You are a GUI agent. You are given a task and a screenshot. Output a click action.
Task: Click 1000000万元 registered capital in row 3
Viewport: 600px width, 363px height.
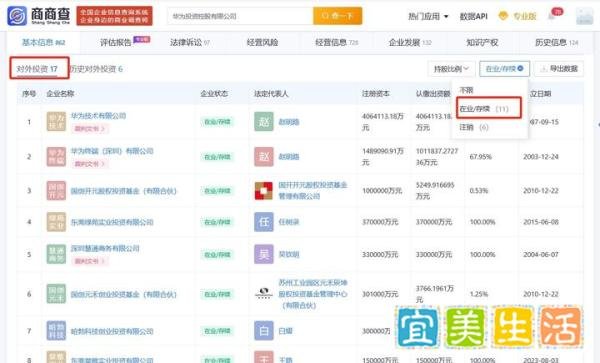click(x=382, y=190)
